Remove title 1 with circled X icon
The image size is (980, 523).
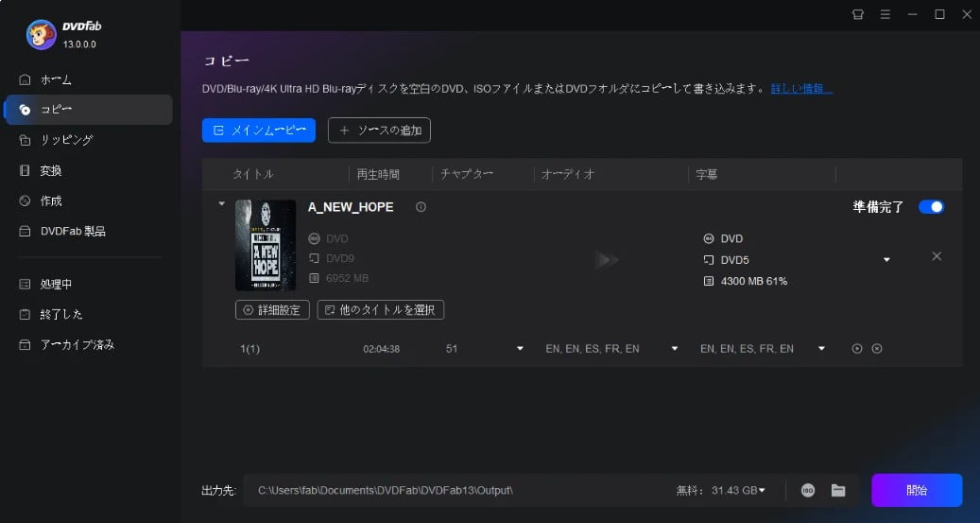click(877, 348)
